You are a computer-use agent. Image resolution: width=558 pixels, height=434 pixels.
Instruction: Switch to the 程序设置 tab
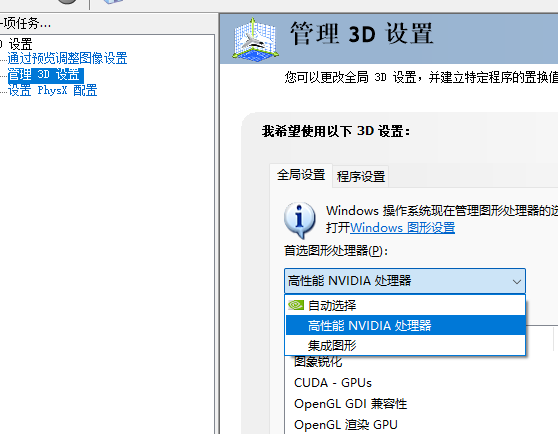pyautogui.click(x=360, y=176)
